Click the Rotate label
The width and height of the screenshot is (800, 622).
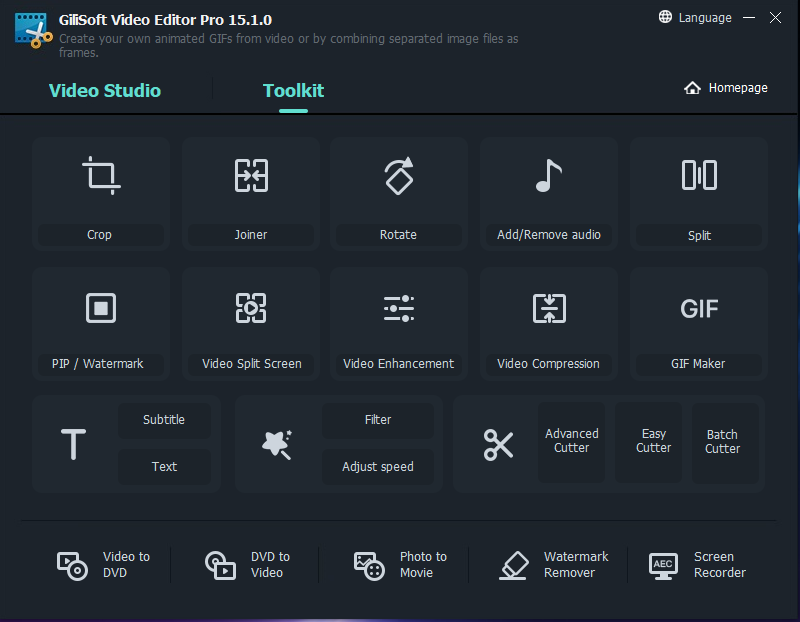pyautogui.click(x=398, y=235)
